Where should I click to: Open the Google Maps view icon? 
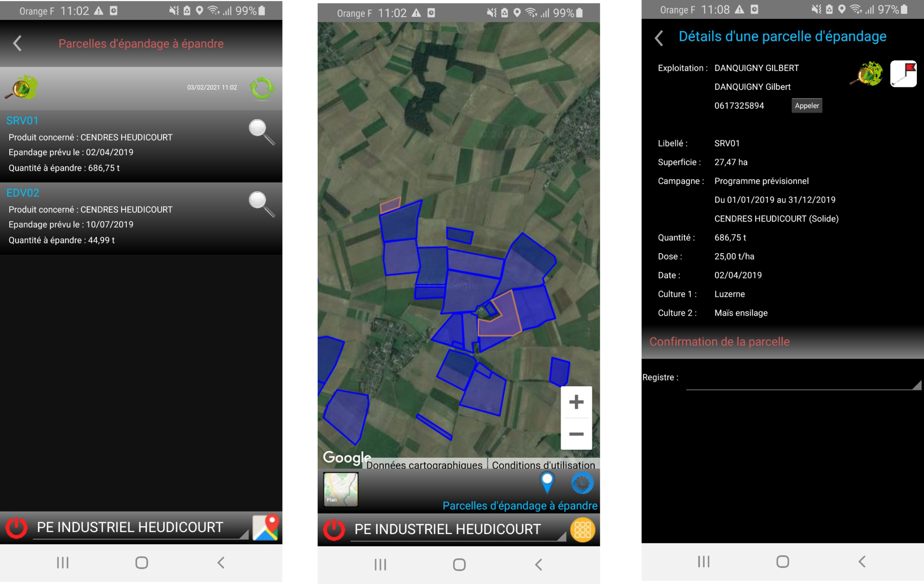(265, 527)
